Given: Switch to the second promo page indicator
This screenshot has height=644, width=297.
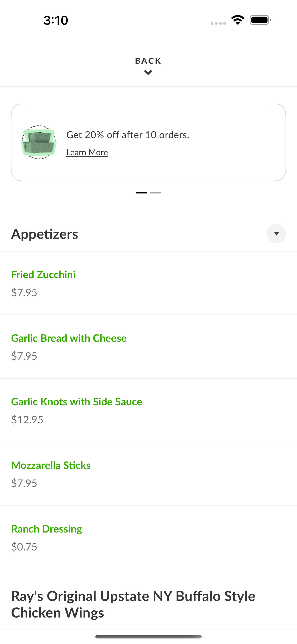Looking at the screenshot, I should click(155, 193).
